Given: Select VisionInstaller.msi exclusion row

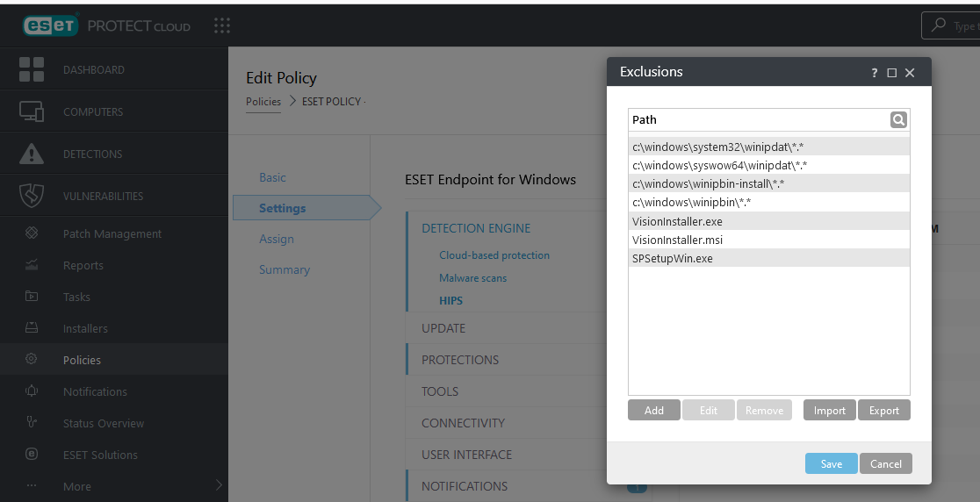Looking at the screenshot, I should tap(768, 240).
